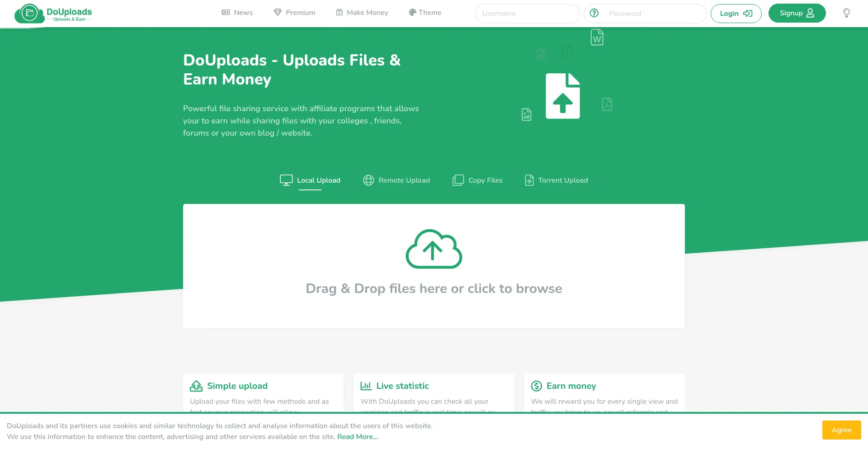Click the large white file upload icon

click(563, 96)
